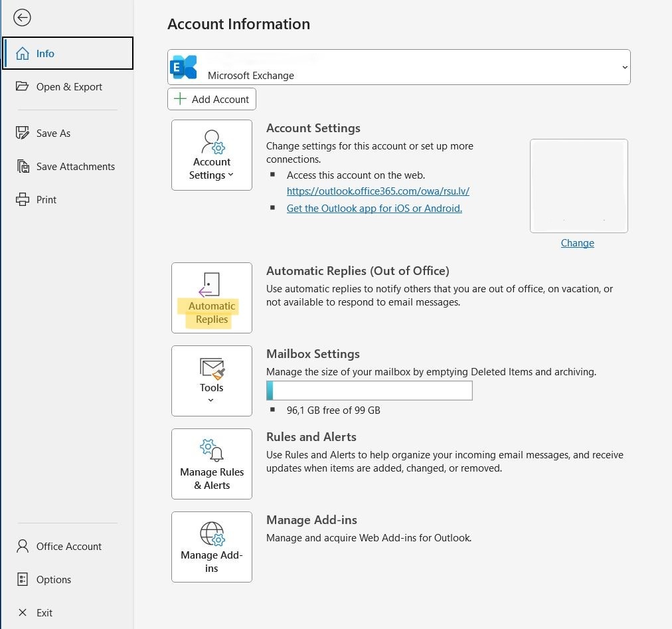Open the Open & Export tab
The width and height of the screenshot is (672, 629).
click(68, 86)
